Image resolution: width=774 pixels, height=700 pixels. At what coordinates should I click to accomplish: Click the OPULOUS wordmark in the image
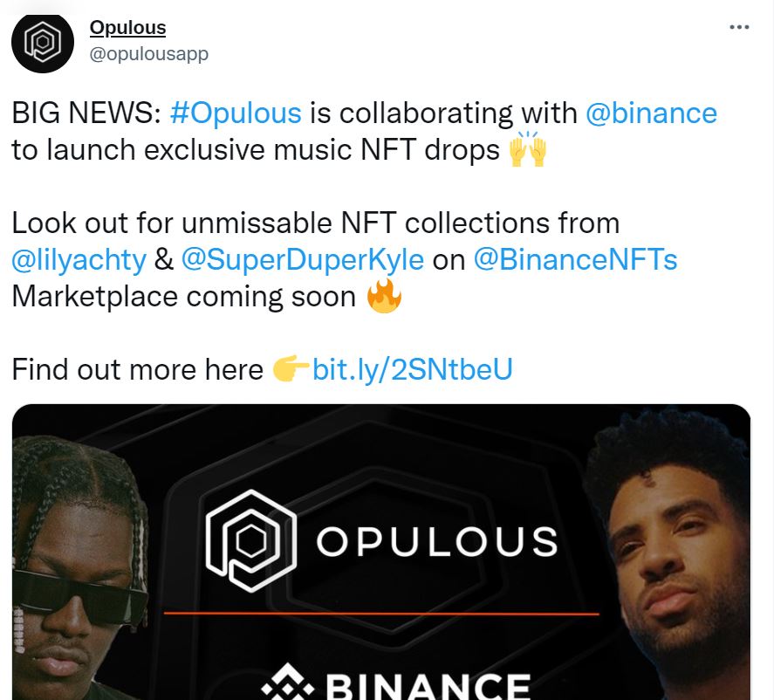pyautogui.click(x=437, y=542)
